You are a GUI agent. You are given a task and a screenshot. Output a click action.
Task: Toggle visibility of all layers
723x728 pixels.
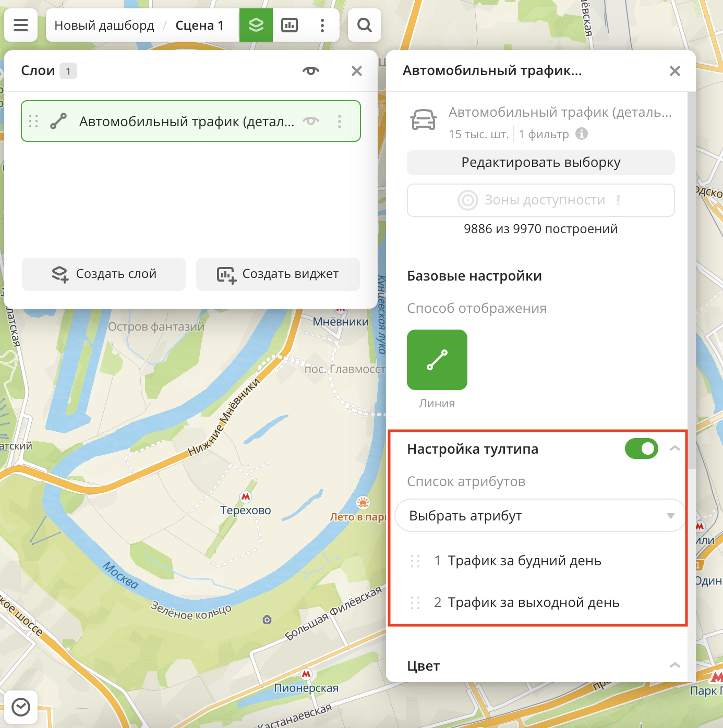311,71
